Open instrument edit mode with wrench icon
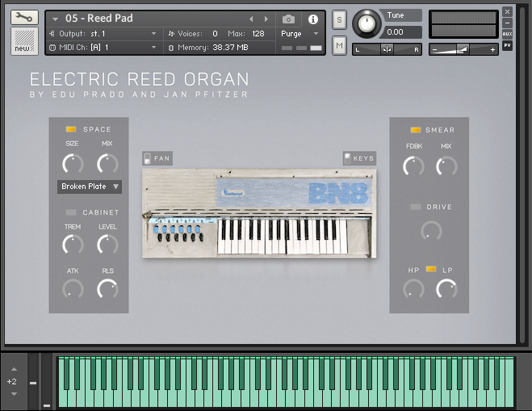Screen dimensions: 532x411 [x=24, y=17]
